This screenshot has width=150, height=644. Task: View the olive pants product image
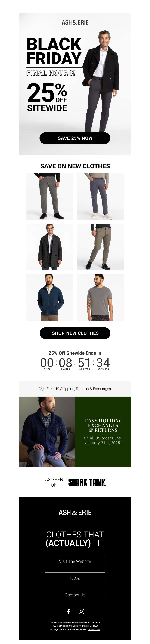pos(100,247)
